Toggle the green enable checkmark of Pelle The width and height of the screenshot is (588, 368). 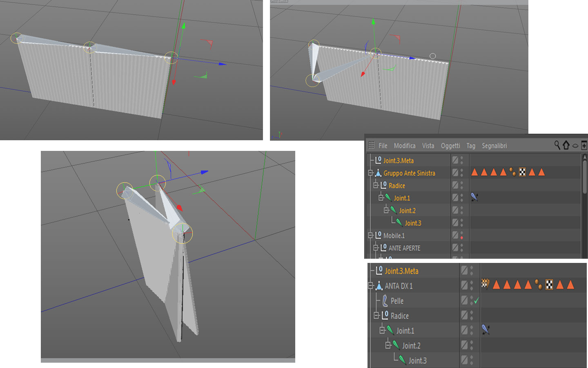click(477, 301)
